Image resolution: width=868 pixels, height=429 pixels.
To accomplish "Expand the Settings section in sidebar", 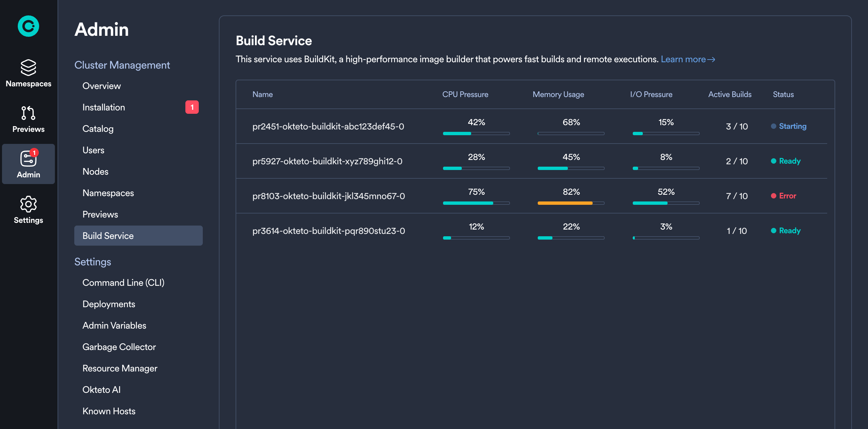I will (x=93, y=261).
